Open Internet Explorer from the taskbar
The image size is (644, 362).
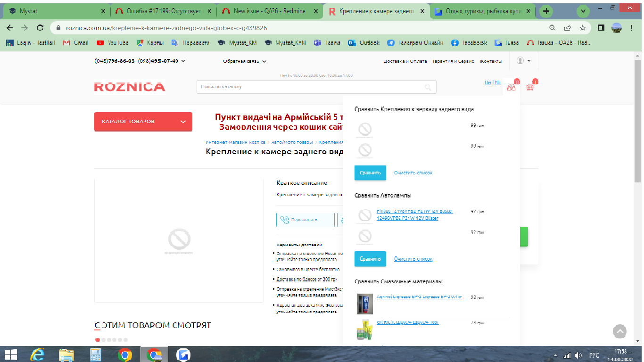[37, 354]
